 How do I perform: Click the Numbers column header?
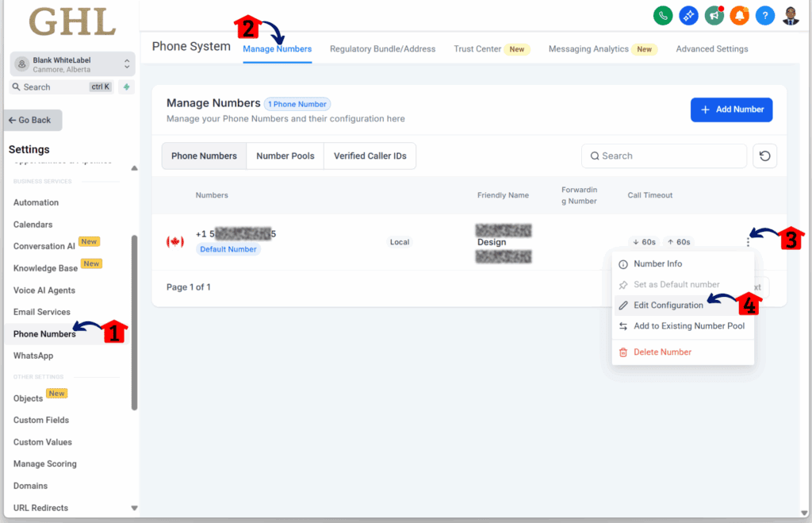pyautogui.click(x=211, y=195)
